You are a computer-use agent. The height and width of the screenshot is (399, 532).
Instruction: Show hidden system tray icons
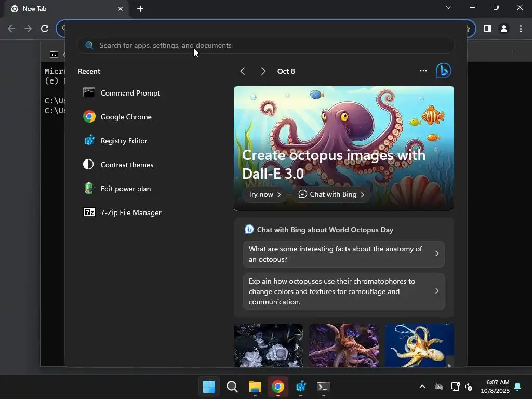[x=422, y=387]
